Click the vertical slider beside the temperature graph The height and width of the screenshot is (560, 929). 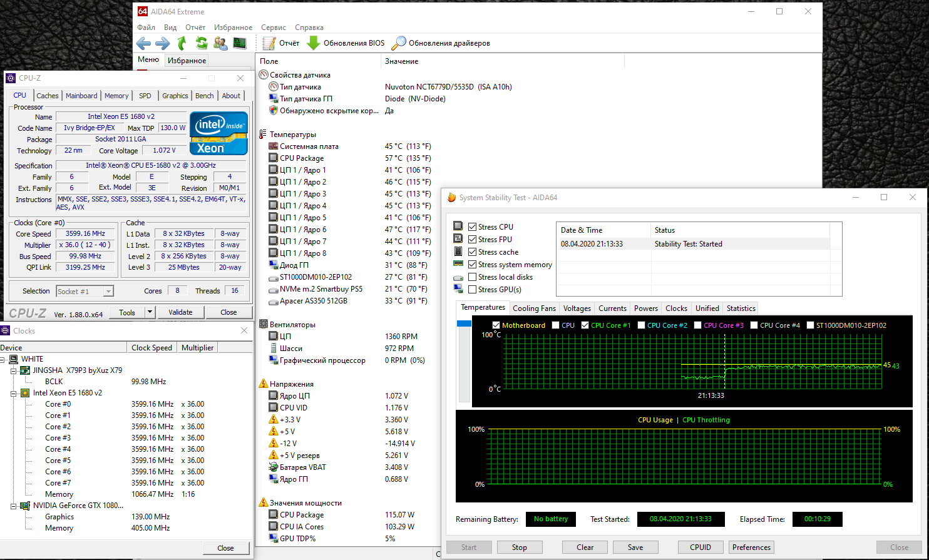coord(464,360)
